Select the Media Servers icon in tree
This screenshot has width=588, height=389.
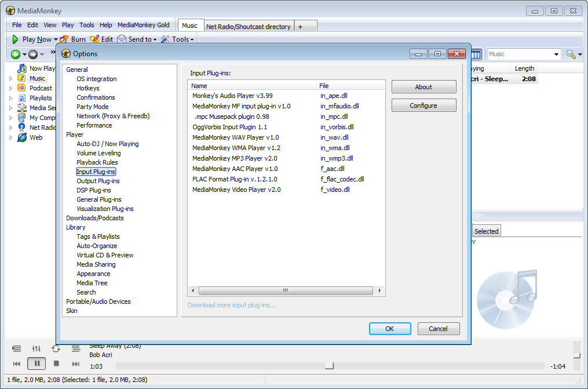point(22,108)
